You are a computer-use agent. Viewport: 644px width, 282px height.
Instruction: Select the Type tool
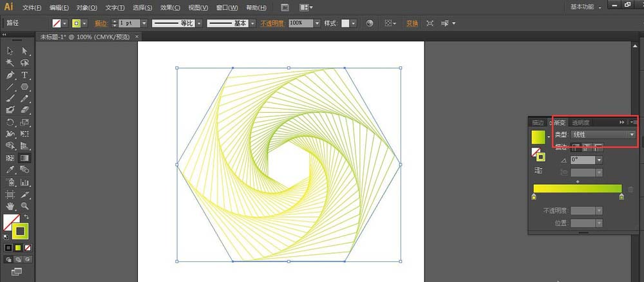(24, 75)
